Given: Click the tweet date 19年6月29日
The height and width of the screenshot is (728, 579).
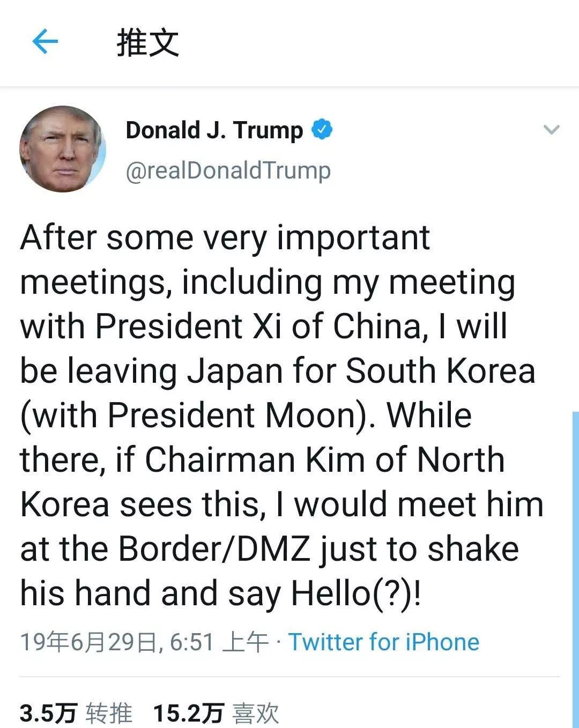Looking at the screenshot, I should click(x=88, y=642).
